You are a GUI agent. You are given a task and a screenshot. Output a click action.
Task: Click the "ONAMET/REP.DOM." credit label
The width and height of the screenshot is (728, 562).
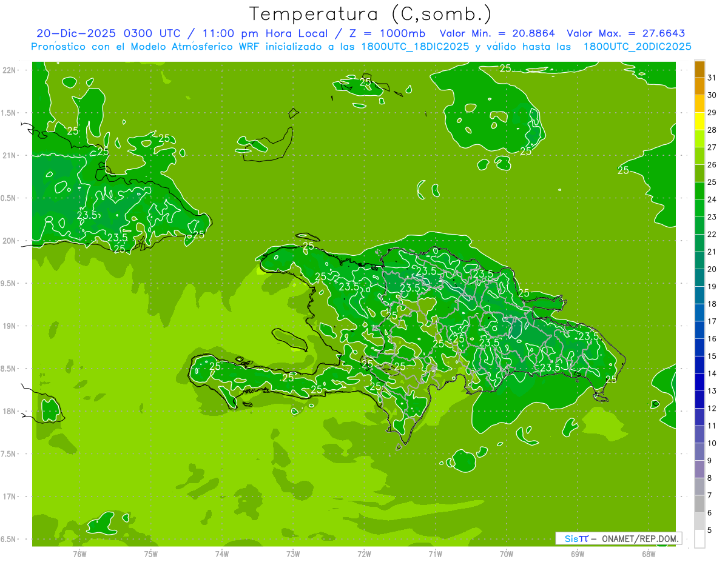pos(641,538)
